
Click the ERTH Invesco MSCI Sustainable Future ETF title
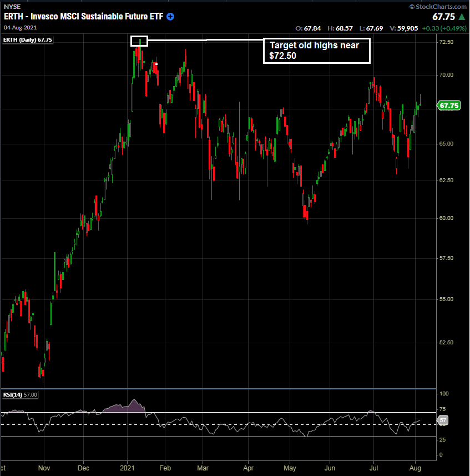[x=84, y=17]
